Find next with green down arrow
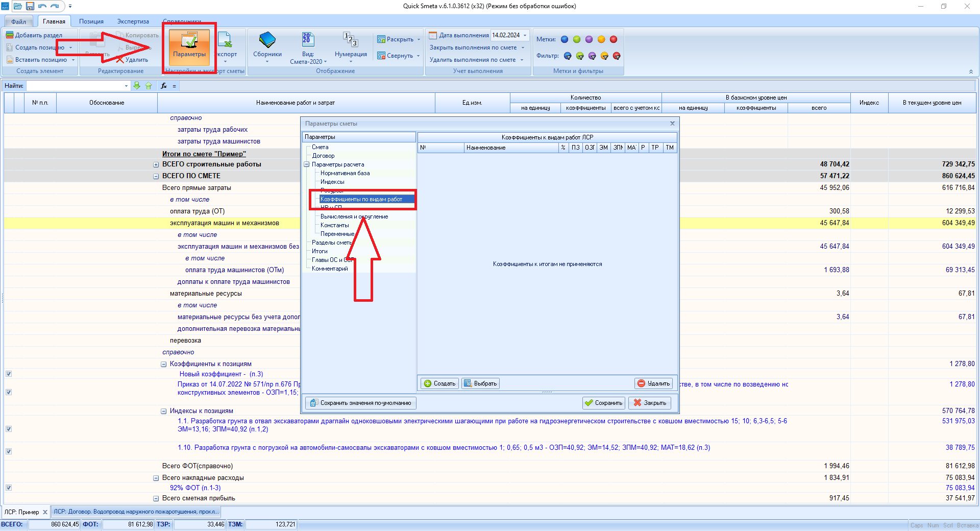Viewport: 980px width, 531px height. coord(137,86)
